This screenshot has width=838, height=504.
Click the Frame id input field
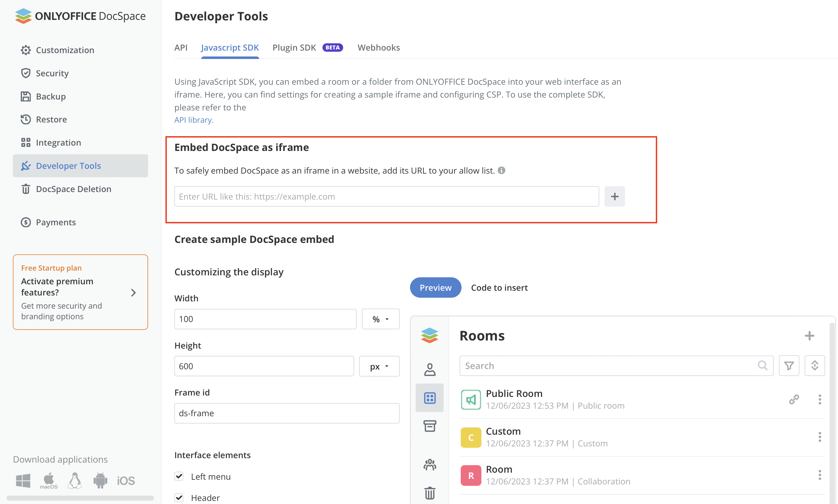pyautogui.click(x=287, y=413)
